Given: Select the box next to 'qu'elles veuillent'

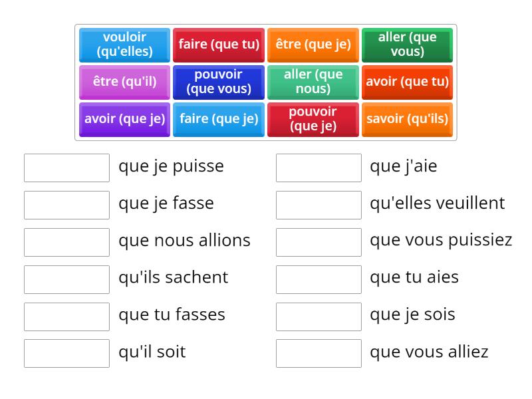Looking at the screenshot, I should (x=319, y=205).
